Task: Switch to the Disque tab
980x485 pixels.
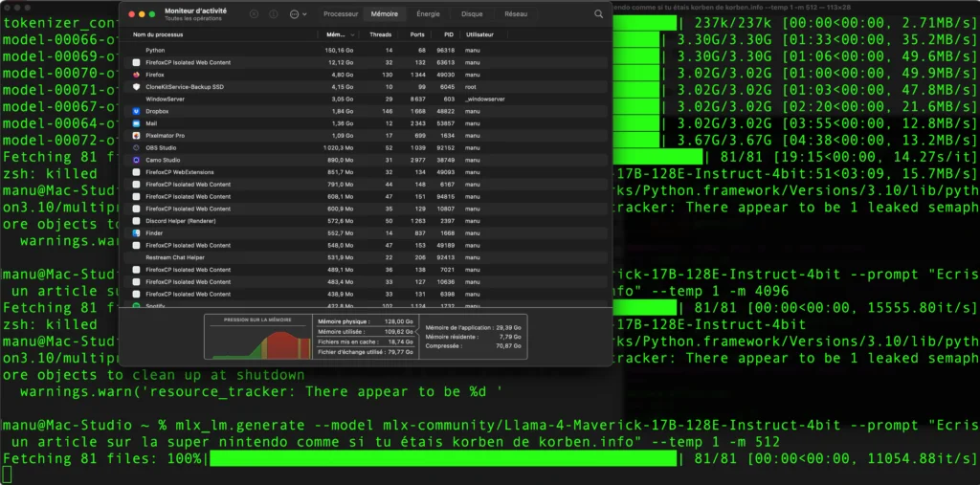Action: (472, 13)
